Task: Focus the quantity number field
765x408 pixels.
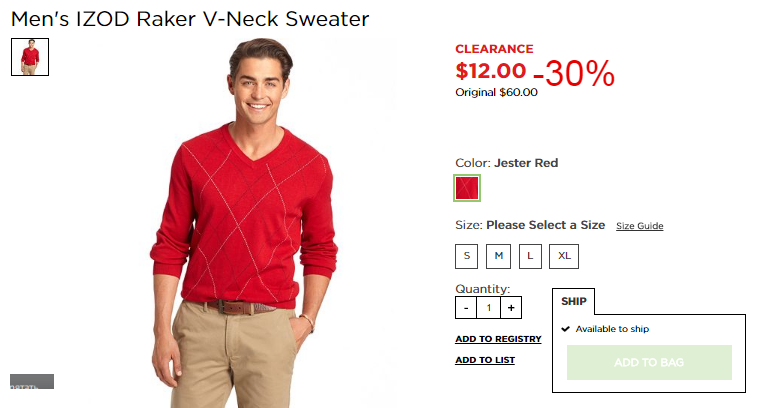Action: (488, 307)
